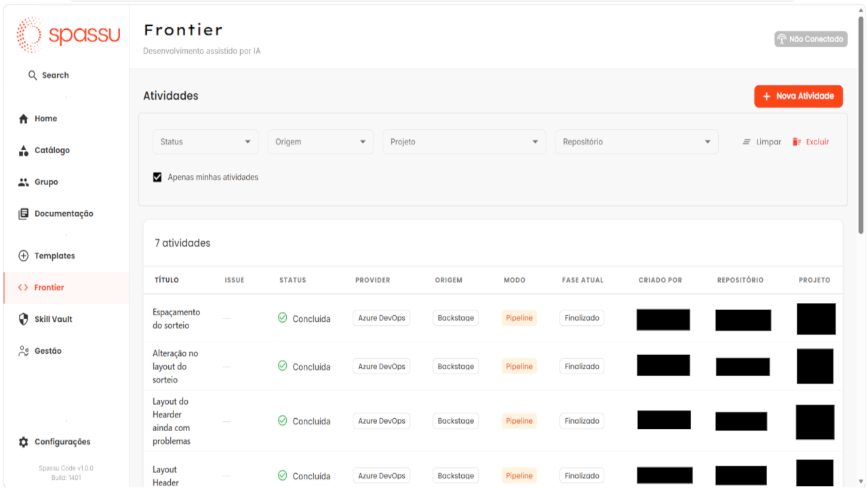Click Finalizado chip in Layout do Hearder row
This screenshot has height=488, width=868.
(x=582, y=421)
